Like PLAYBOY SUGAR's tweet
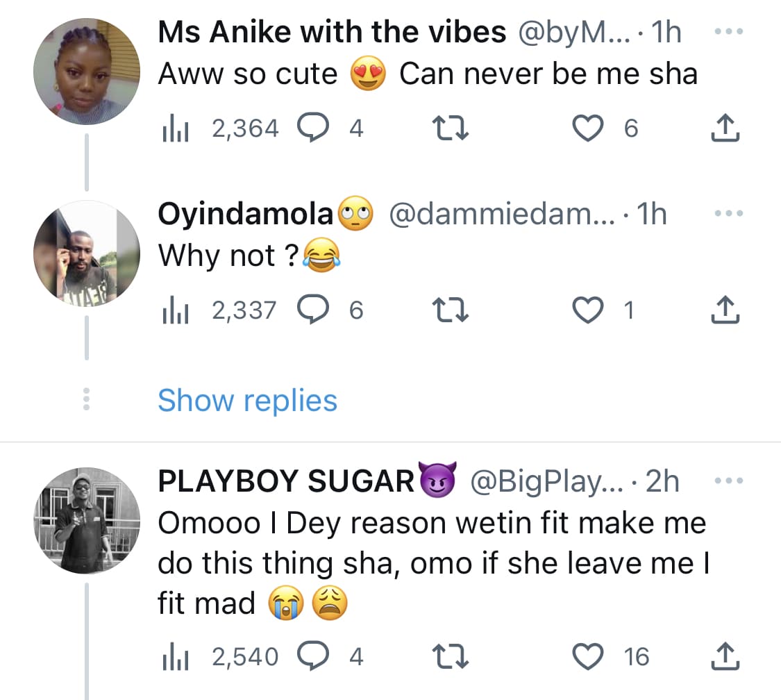 coord(587,656)
